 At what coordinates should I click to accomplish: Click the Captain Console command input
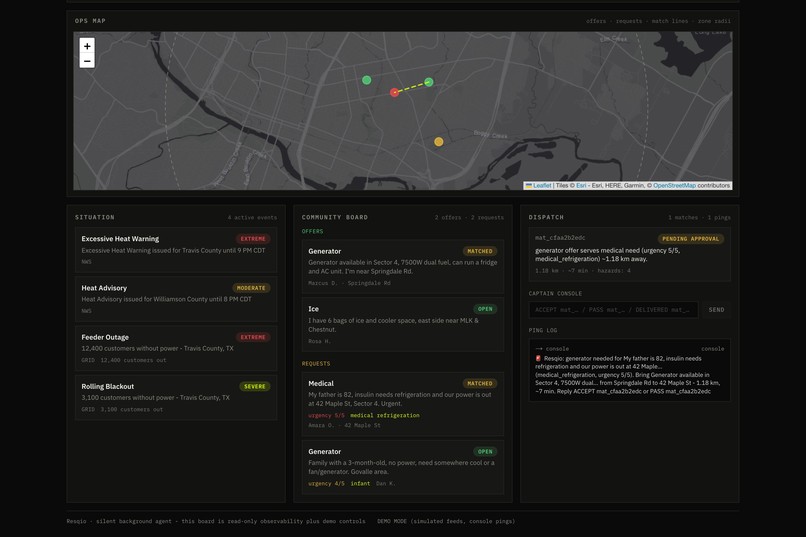click(613, 310)
